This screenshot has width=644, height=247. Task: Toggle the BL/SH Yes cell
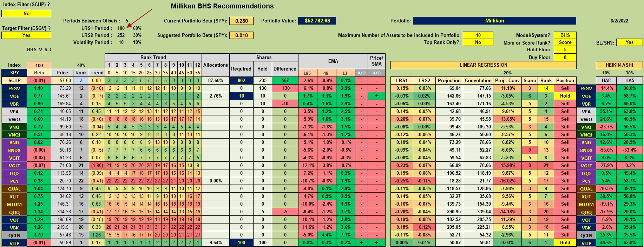click(x=630, y=42)
